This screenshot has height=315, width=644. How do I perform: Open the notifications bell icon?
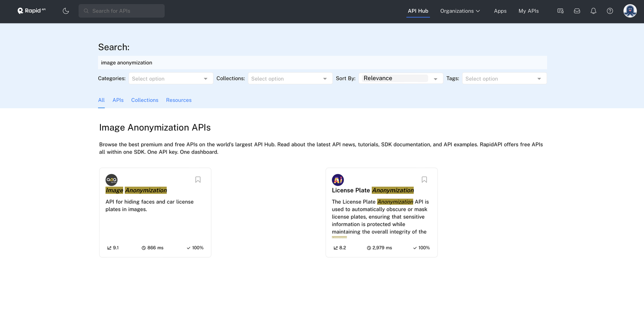(593, 11)
